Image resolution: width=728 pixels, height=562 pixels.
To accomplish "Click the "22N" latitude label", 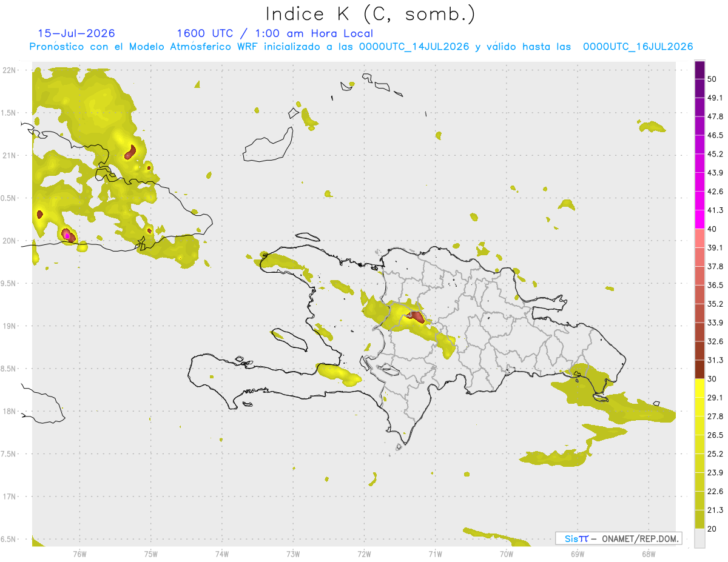I will 10,70.
